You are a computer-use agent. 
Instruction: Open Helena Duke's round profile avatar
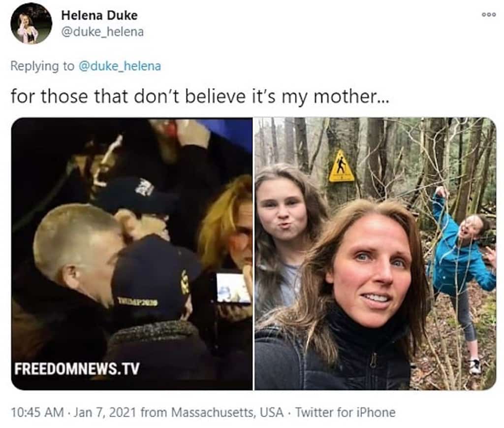[x=31, y=24]
